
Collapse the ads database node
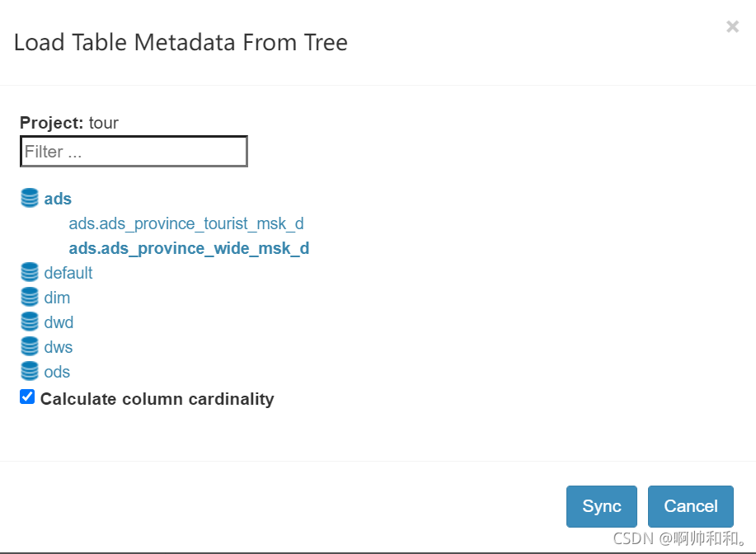(x=58, y=199)
